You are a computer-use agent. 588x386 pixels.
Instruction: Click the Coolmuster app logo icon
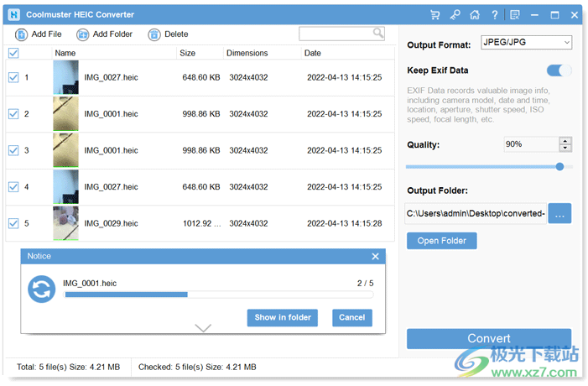pos(14,14)
